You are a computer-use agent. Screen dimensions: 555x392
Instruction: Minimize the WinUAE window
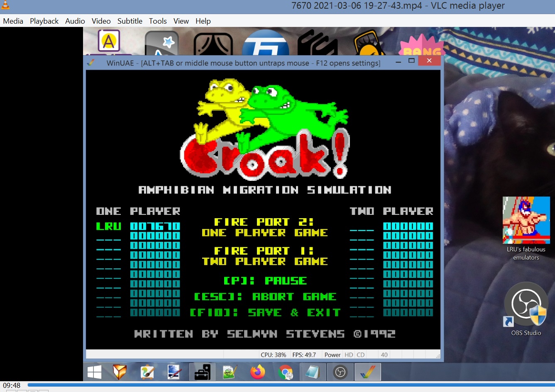(399, 61)
